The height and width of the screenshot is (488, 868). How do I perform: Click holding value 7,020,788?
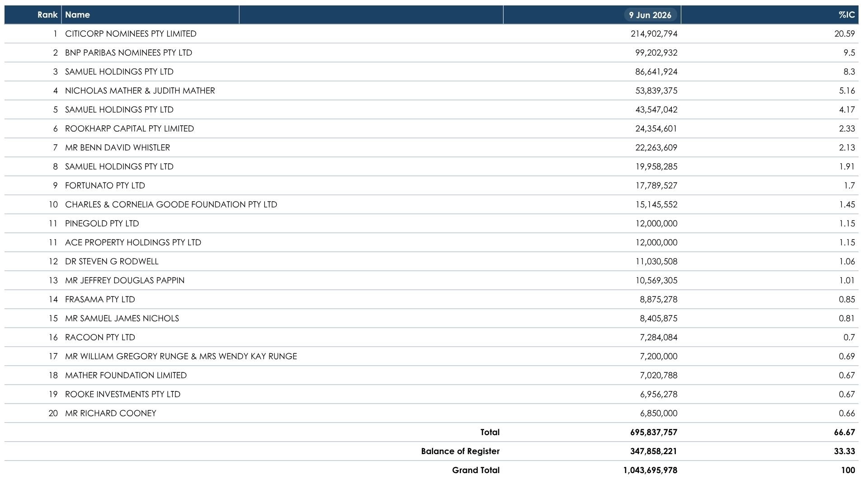point(659,375)
